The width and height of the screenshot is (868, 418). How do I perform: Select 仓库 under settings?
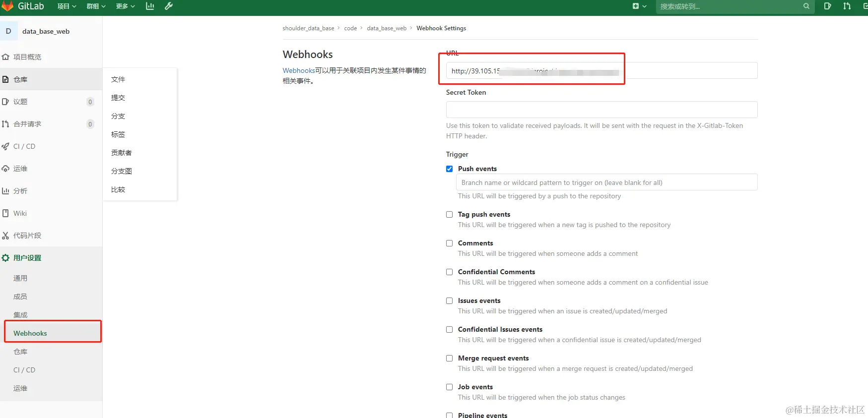click(x=20, y=352)
